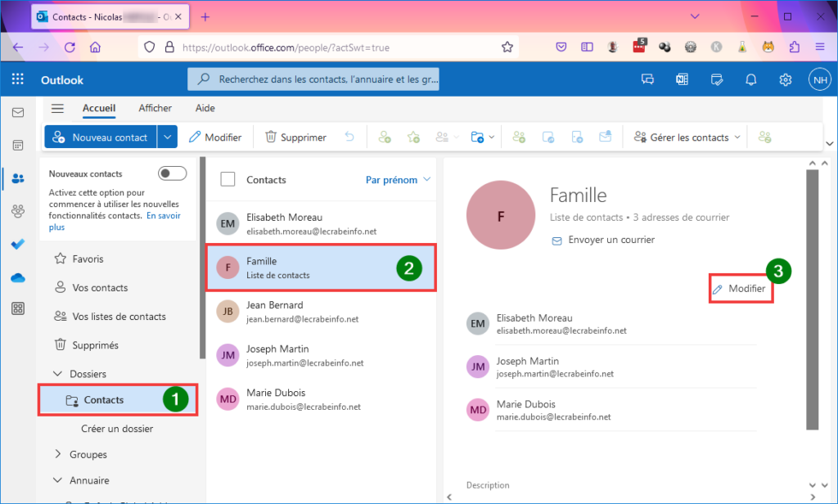Open Calendar from the left app rail
This screenshot has height=504, width=838.
(18, 145)
